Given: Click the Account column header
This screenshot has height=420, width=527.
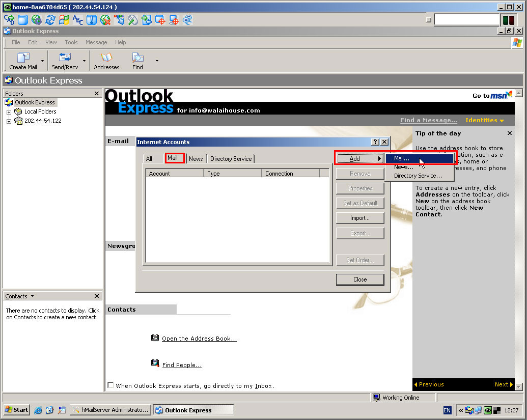Looking at the screenshot, I should [x=175, y=174].
